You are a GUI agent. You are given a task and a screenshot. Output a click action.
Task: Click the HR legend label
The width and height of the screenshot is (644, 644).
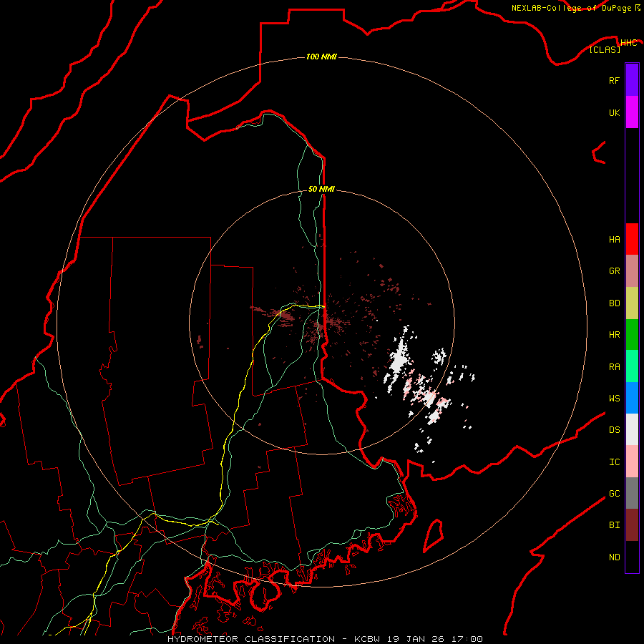(x=614, y=335)
